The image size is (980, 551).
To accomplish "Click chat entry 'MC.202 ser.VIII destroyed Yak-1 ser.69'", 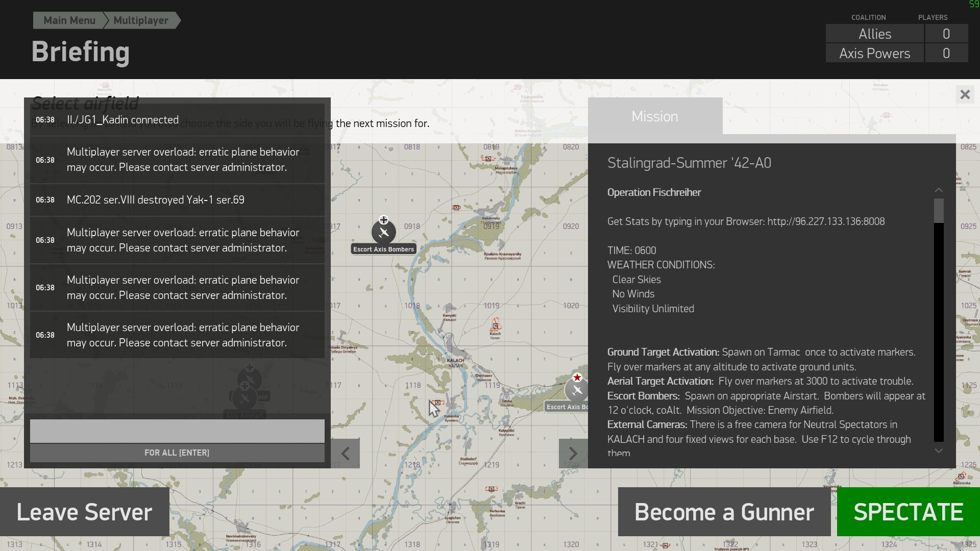I will [x=177, y=200].
